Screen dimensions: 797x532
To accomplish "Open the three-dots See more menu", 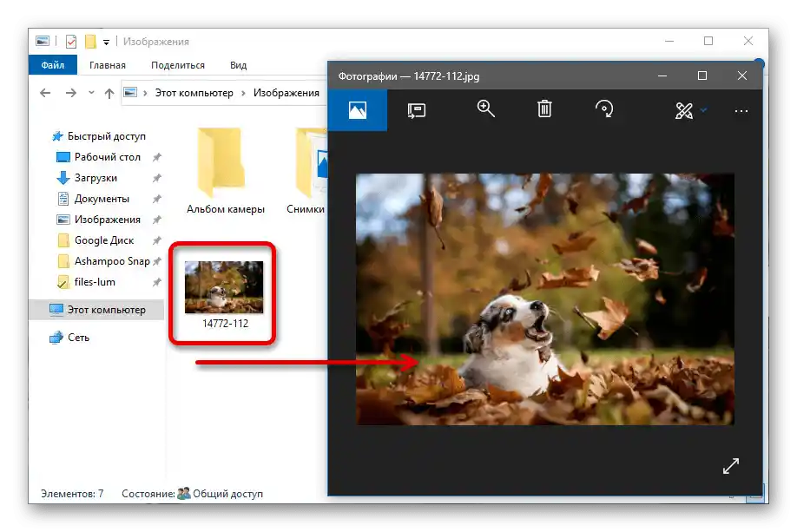I will pos(741,111).
